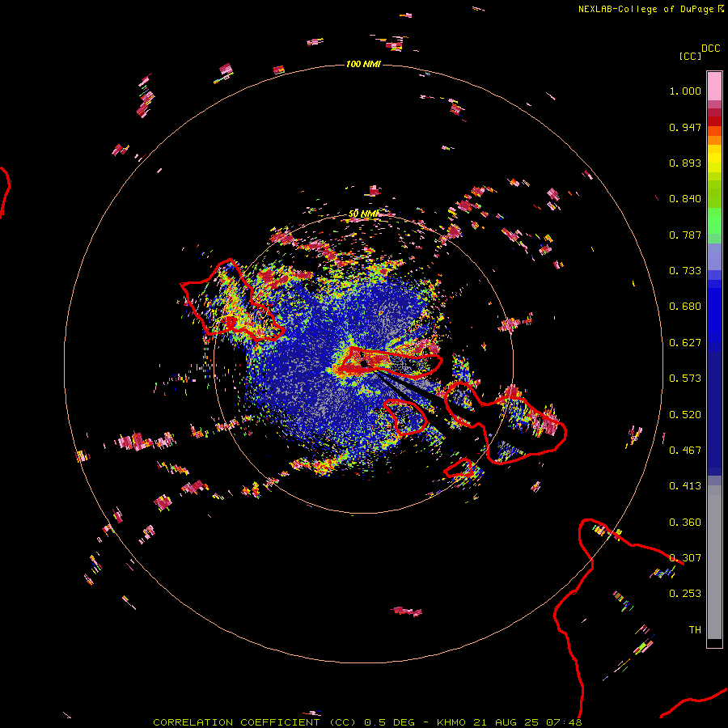The width and height of the screenshot is (728, 728).
Task: Click the 0.840 scale value
Action: click(x=685, y=199)
